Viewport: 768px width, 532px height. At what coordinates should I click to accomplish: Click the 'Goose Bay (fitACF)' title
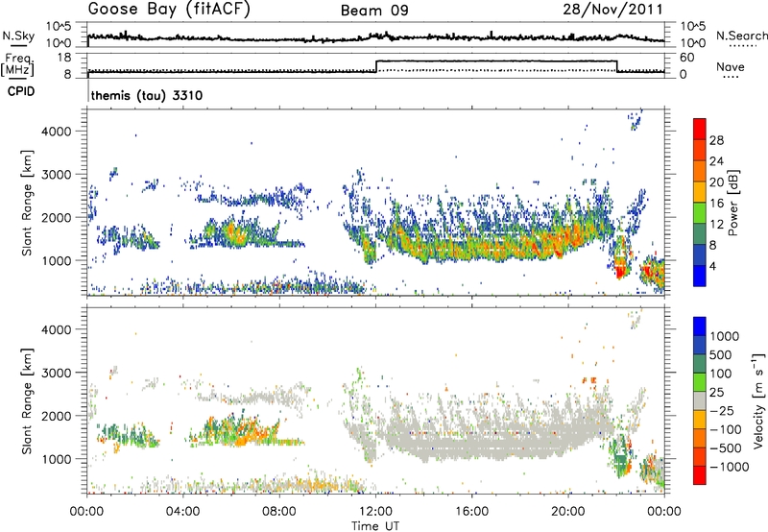coord(169,10)
